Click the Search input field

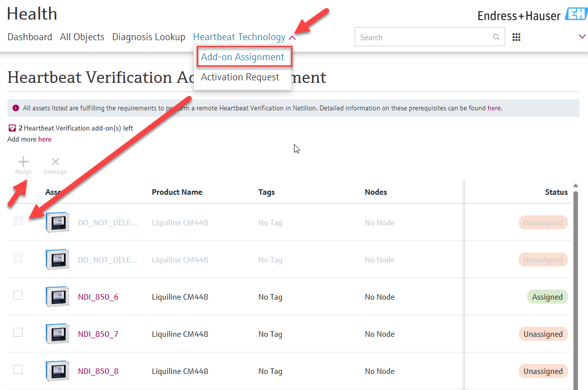coord(424,37)
